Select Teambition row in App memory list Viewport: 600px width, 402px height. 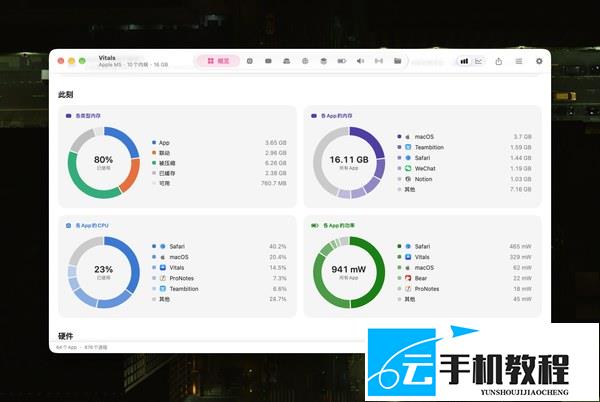click(465, 147)
